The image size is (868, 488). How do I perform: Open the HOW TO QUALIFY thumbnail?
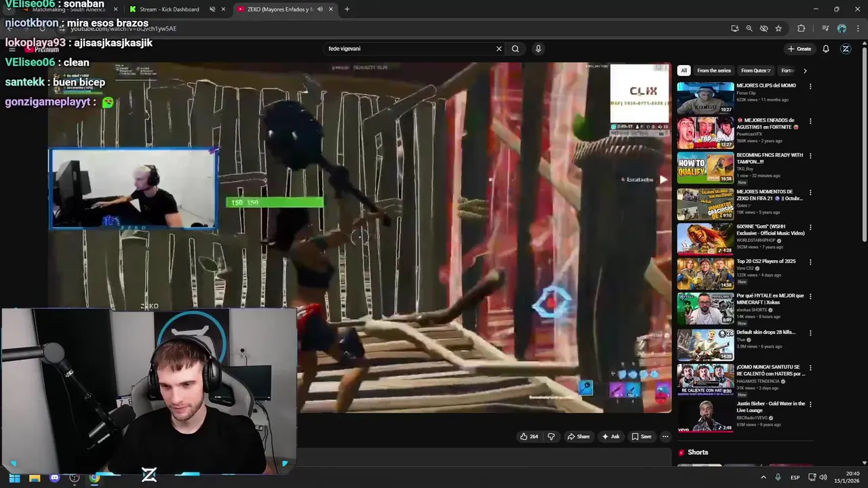705,167
